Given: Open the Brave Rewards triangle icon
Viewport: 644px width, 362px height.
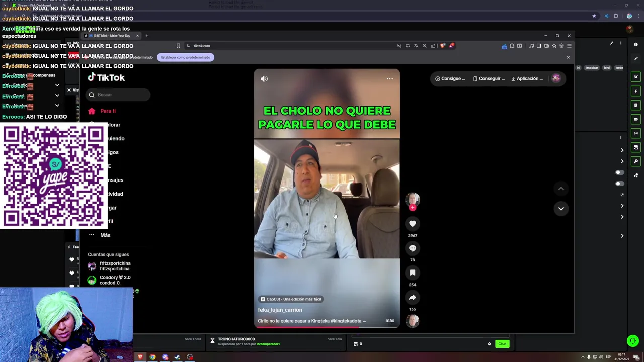Looking at the screenshot, I should [451, 46].
